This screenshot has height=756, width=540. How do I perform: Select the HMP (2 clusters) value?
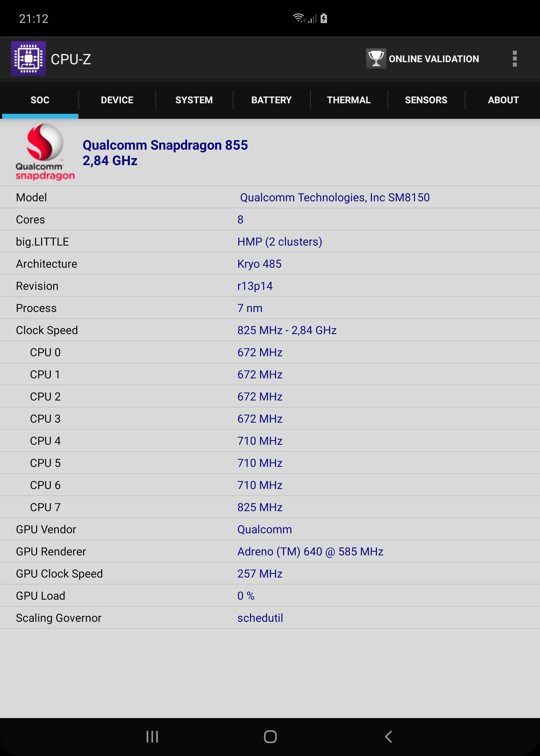coord(280,242)
